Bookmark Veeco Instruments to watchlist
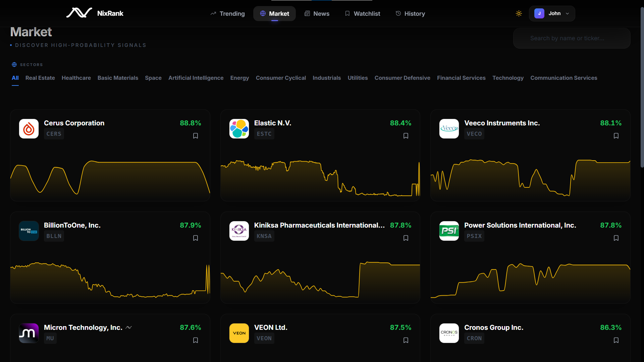The image size is (644, 362). coord(616,136)
